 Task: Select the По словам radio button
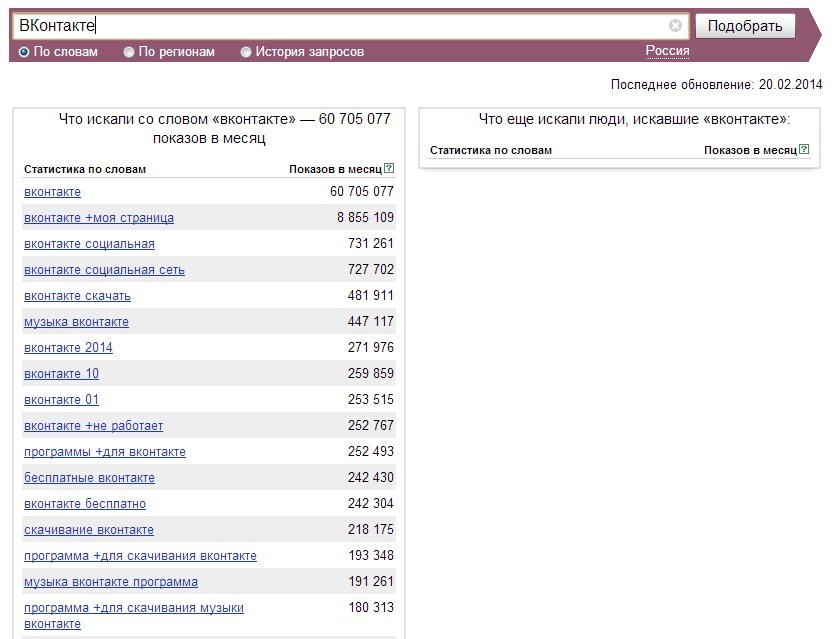(x=24, y=52)
